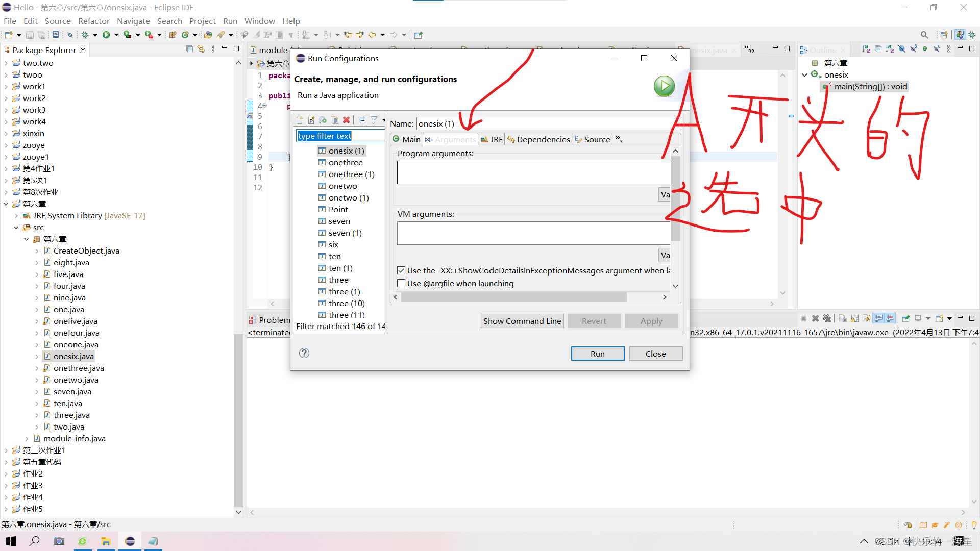
Task: Click the Program arguments input field
Action: click(x=533, y=172)
